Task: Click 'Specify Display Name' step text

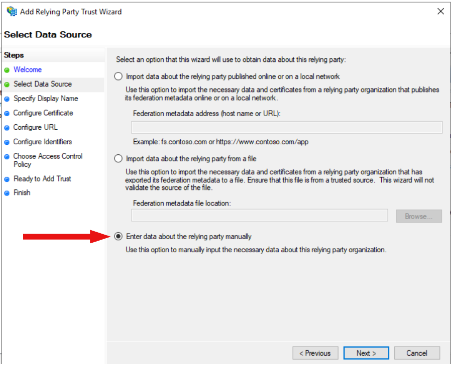Action: coord(46,98)
